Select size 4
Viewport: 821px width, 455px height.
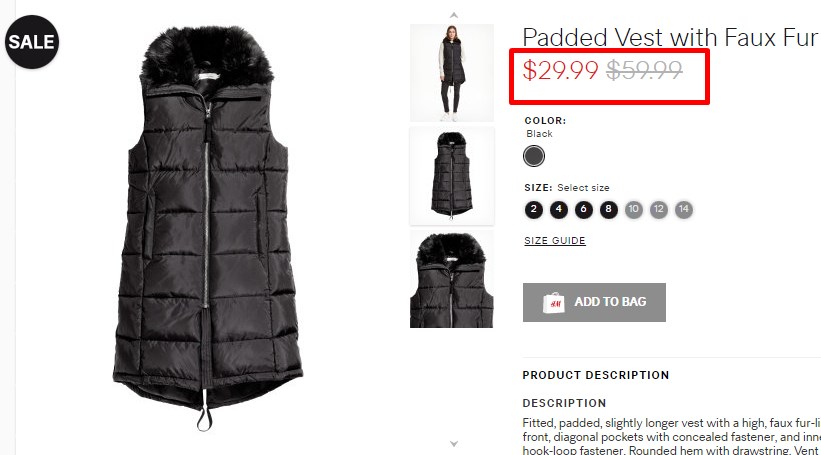(x=559, y=209)
